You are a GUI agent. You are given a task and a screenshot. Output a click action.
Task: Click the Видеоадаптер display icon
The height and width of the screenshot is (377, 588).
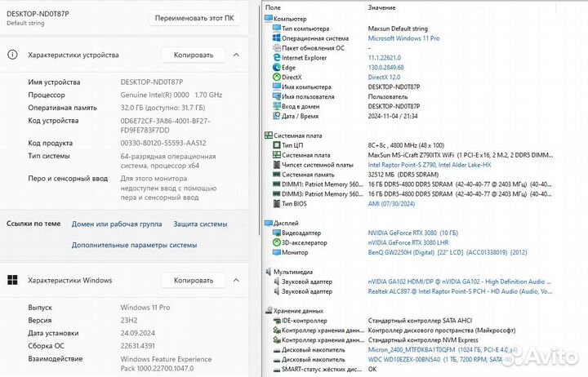coord(277,233)
